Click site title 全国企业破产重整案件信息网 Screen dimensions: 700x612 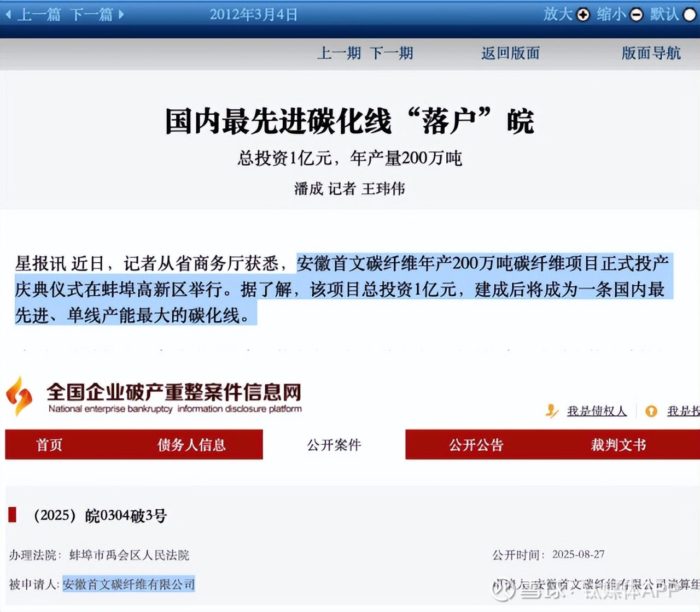(x=174, y=391)
